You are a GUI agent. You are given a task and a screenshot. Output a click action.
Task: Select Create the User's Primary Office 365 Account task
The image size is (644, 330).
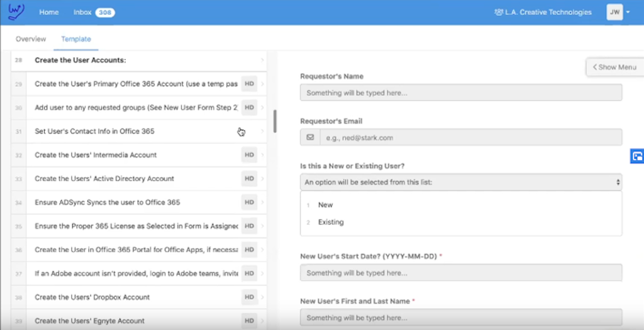click(x=139, y=84)
